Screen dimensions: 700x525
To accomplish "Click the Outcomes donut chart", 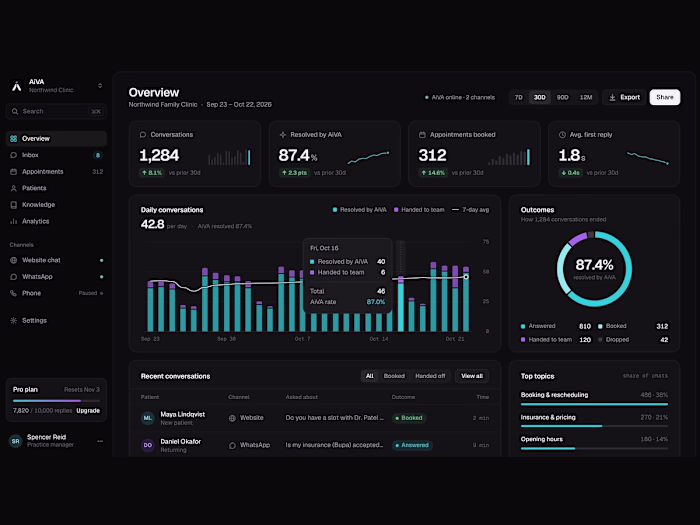I will pyautogui.click(x=594, y=269).
